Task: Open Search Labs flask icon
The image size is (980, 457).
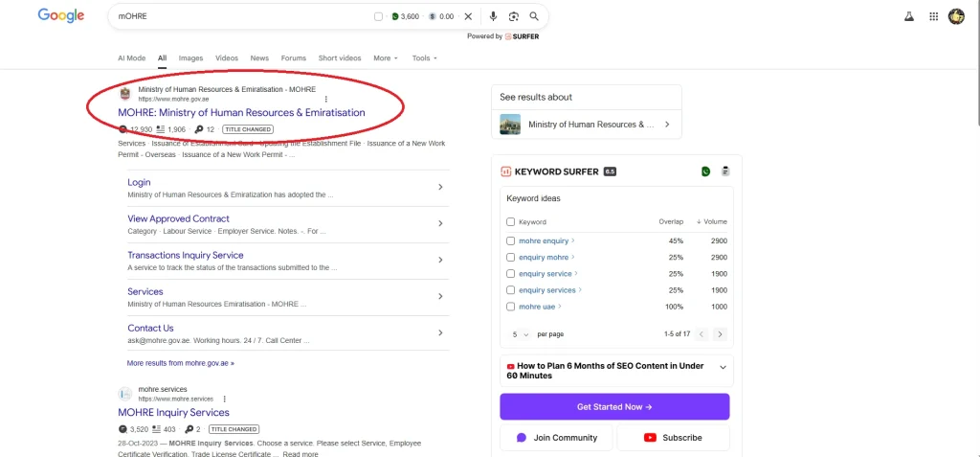Action: point(909,17)
